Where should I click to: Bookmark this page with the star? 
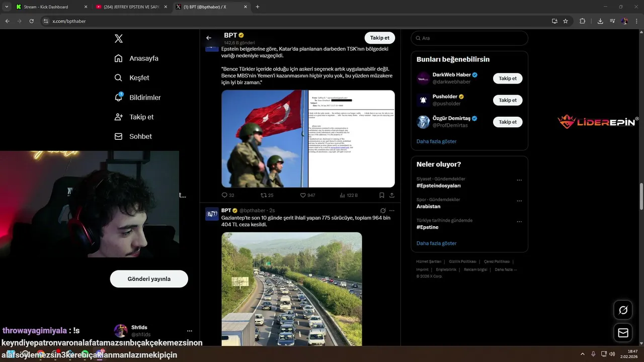point(566,21)
